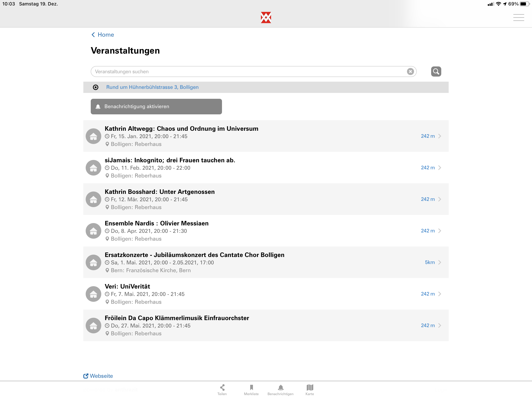
Task: Open the Merkliste bookmark tab
Action: click(x=251, y=390)
